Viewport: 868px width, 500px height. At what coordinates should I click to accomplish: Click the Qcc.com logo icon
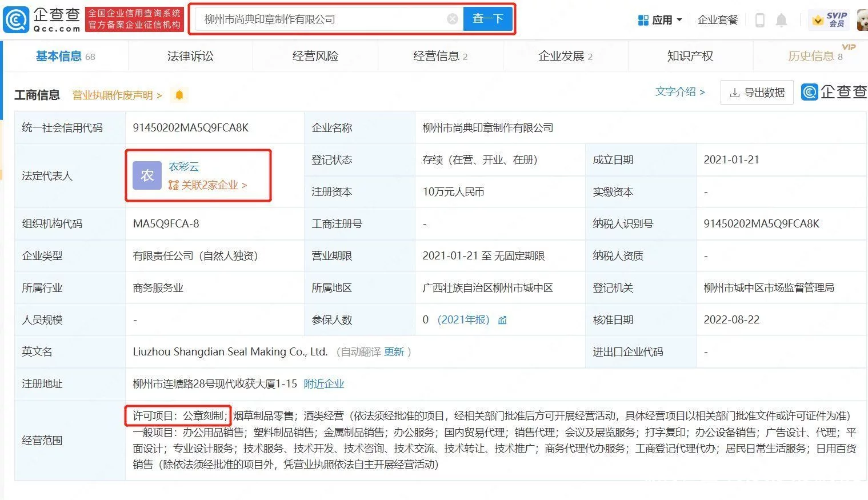pos(15,19)
